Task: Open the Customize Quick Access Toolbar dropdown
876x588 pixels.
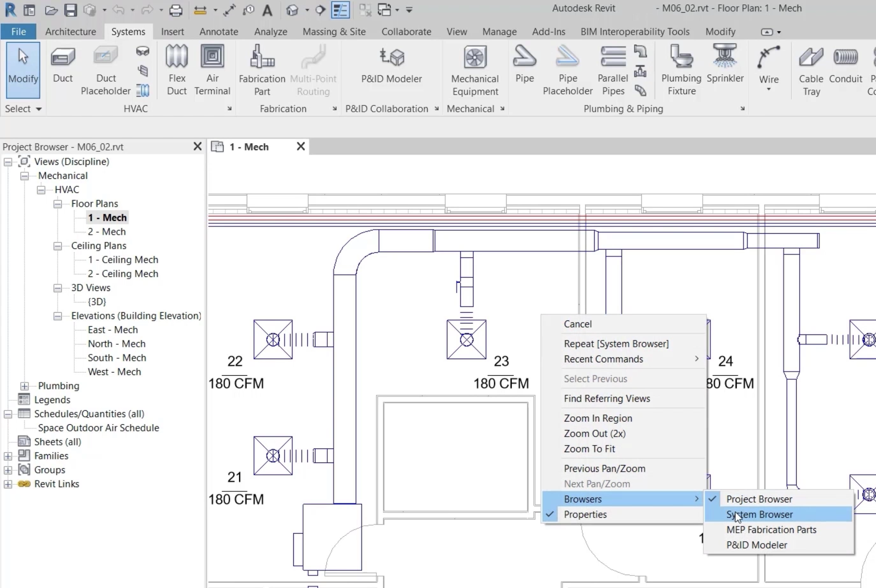Action: [409, 10]
